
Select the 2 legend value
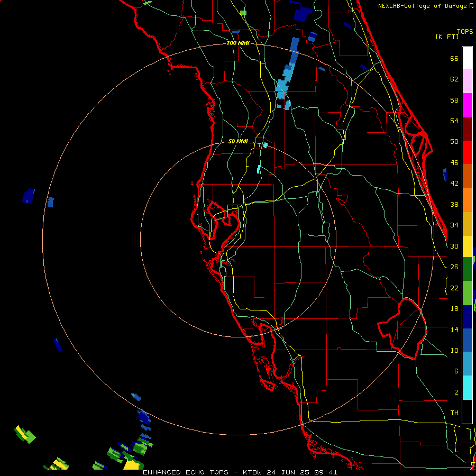[x=456, y=392]
